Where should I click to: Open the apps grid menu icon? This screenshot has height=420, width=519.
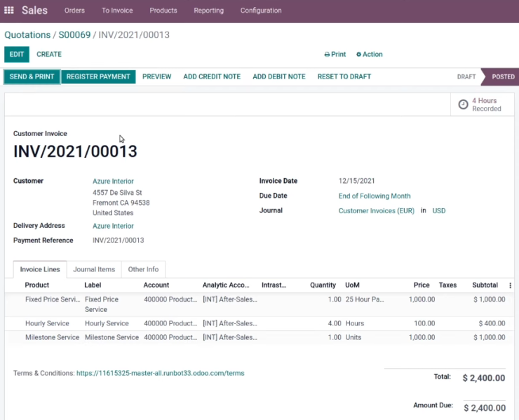(x=9, y=11)
